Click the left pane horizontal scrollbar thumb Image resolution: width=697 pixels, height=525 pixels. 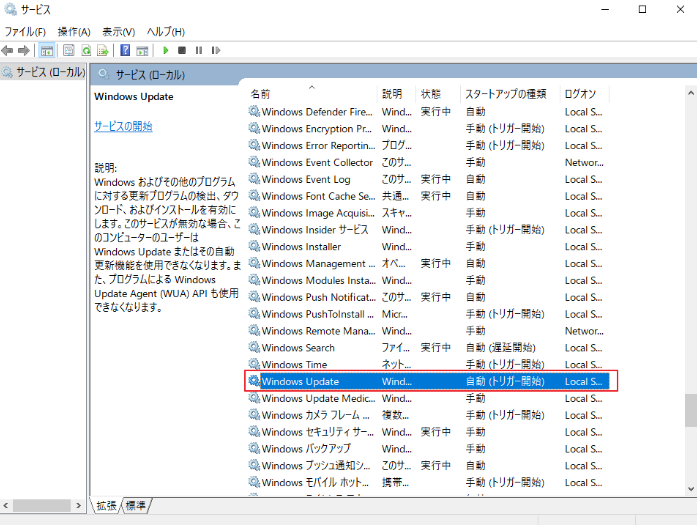(41, 505)
